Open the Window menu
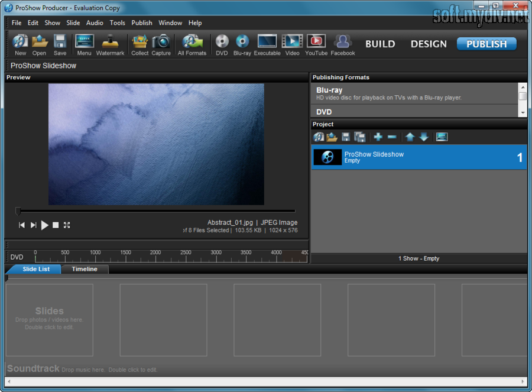532x392 pixels. 170,22
